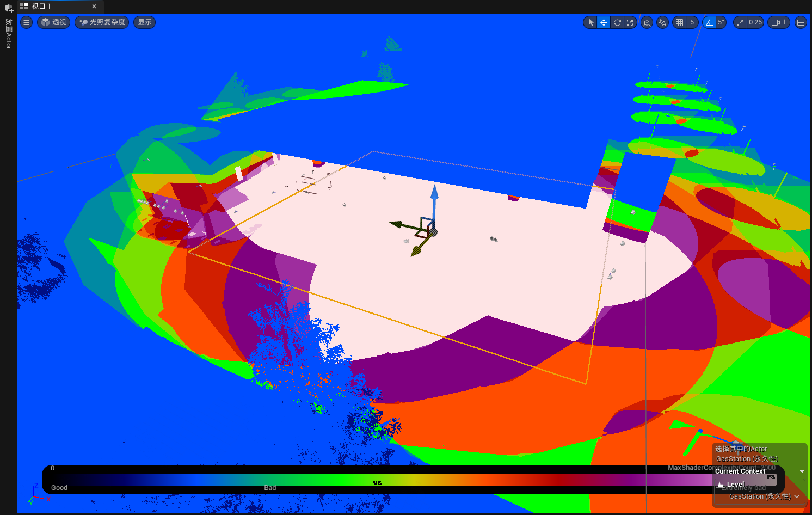Viewport: 812px width, 515px height.
Task: Toggle grid snapping on or off
Action: [679, 22]
